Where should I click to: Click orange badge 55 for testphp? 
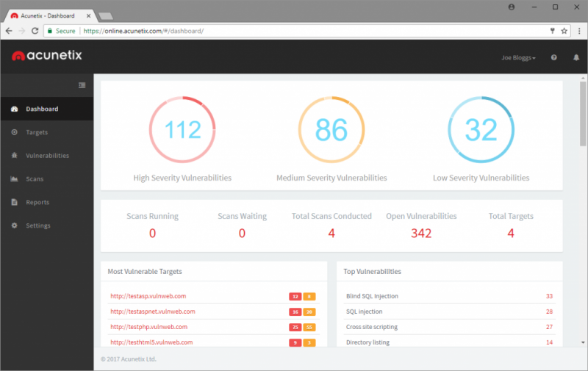309,327
